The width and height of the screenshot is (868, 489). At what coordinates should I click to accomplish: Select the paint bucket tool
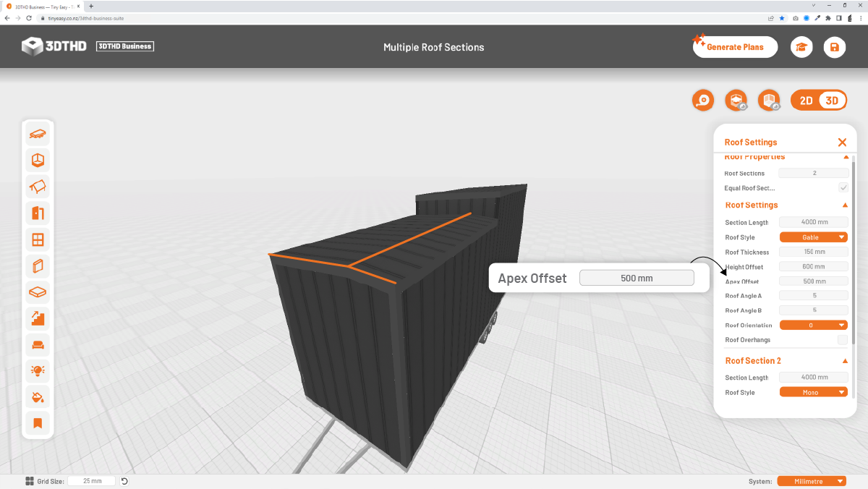tap(38, 396)
